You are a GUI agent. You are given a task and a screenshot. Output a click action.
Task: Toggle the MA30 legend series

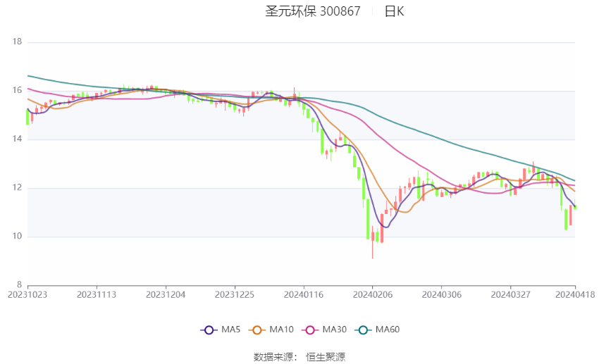click(324, 330)
